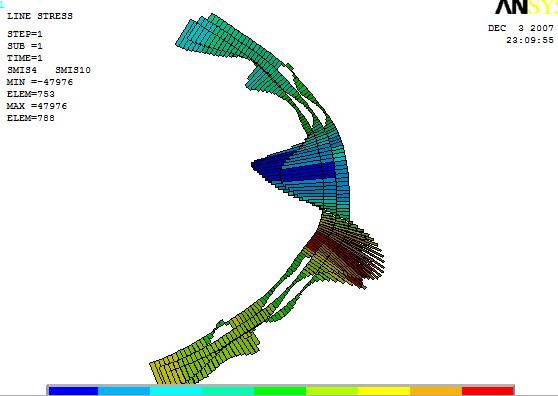Click the LINE STRESS plot title
The width and height of the screenshot is (558, 396).
pos(40,16)
